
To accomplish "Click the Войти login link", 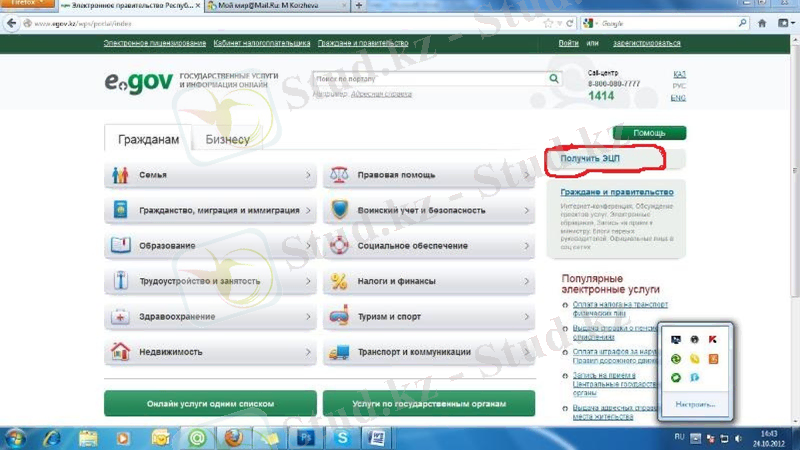I will (568, 43).
